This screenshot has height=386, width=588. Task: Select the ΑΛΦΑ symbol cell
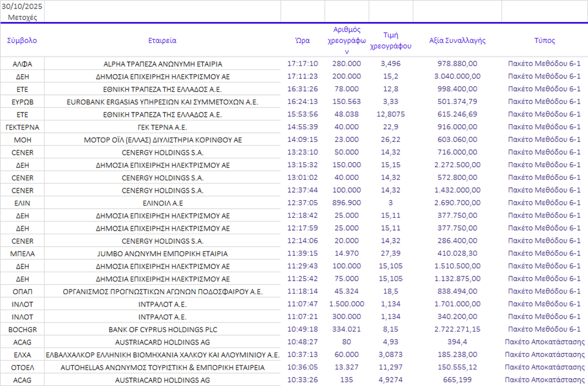click(x=22, y=64)
